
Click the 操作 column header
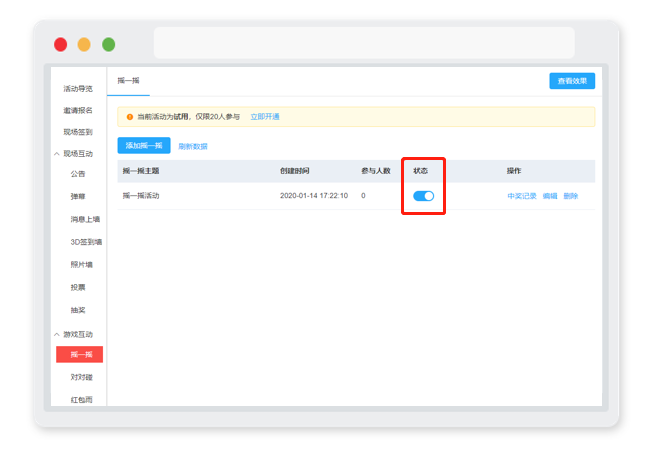[x=514, y=171]
